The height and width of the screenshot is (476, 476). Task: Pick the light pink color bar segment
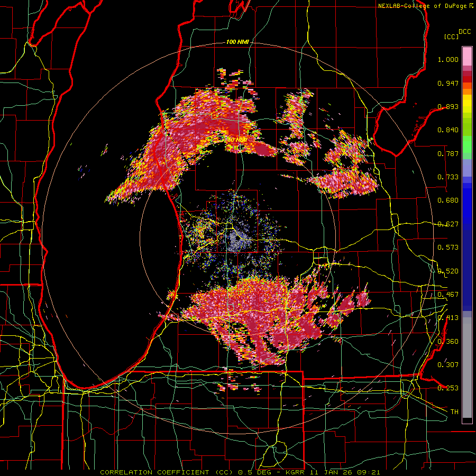[x=467, y=56]
